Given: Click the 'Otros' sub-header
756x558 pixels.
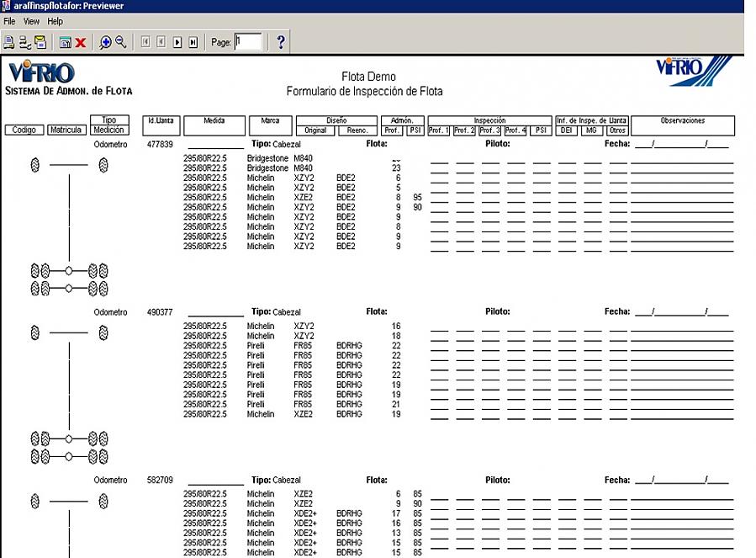Looking at the screenshot, I should point(617,130).
